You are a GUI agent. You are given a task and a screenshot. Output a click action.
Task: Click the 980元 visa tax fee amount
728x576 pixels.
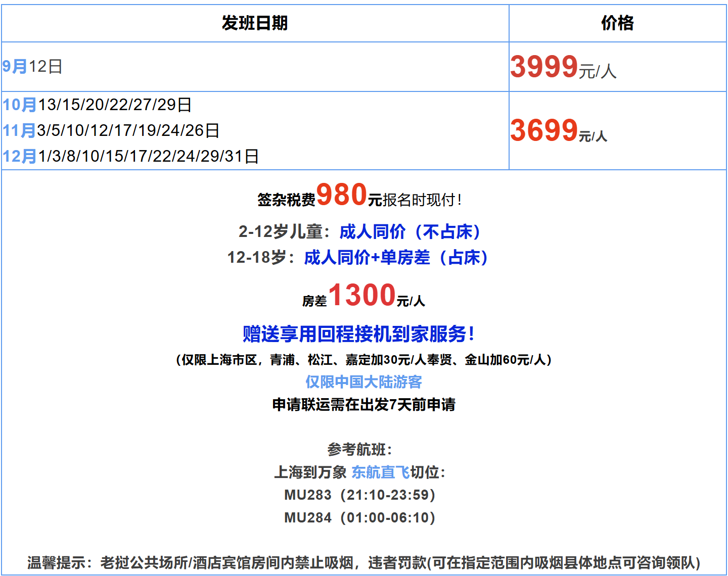pos(346,196)
